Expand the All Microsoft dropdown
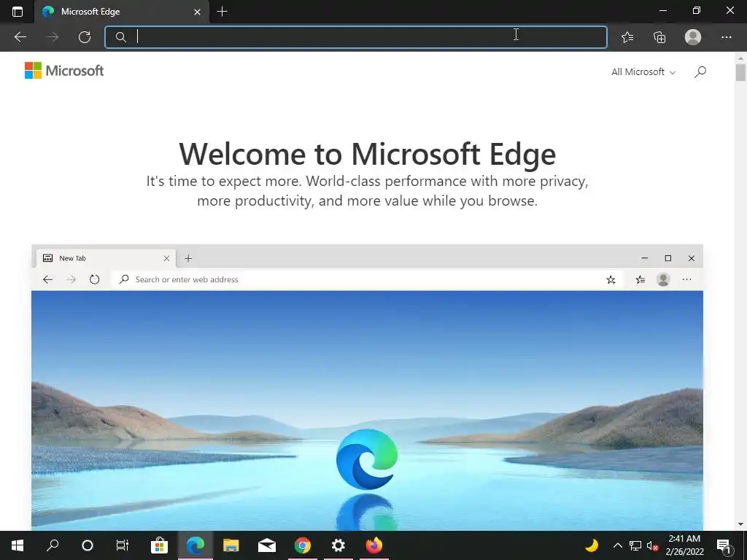 tap(643, 72)
